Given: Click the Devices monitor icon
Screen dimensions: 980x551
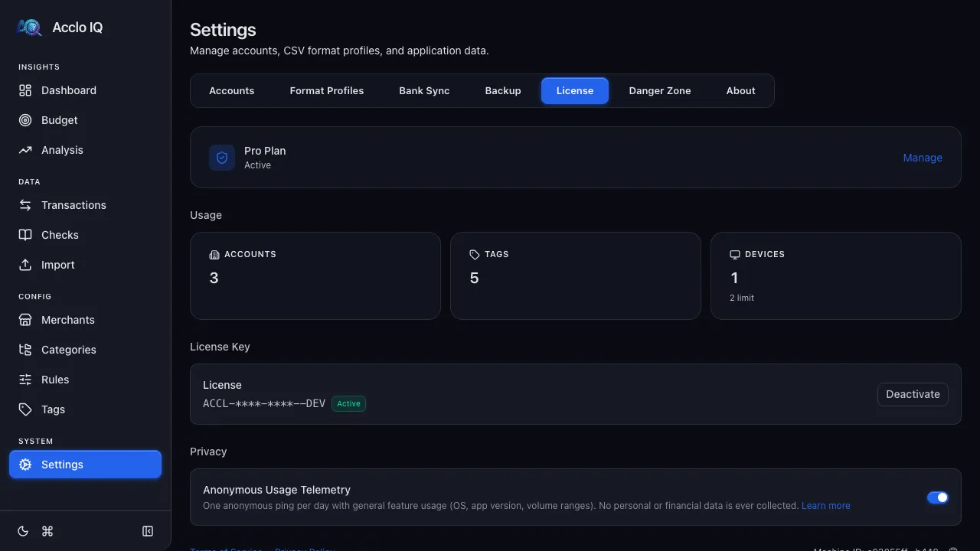Looking at the screenshot, I should click(x=735, y=254).
